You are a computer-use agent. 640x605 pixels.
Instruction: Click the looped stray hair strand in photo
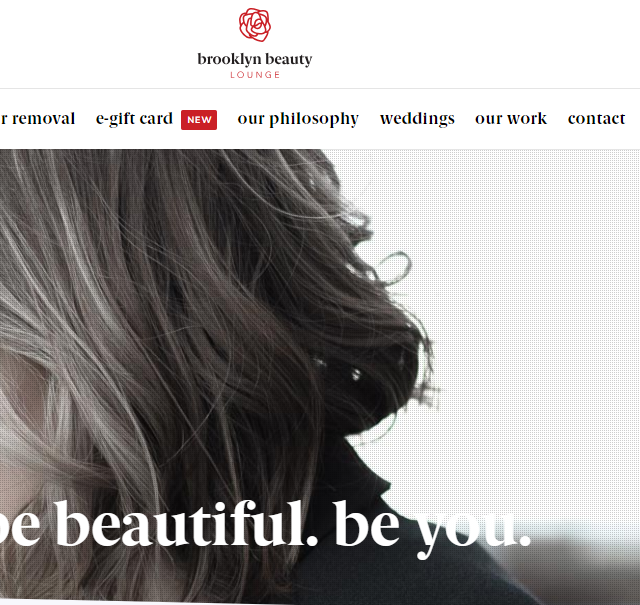click(395, 267)
